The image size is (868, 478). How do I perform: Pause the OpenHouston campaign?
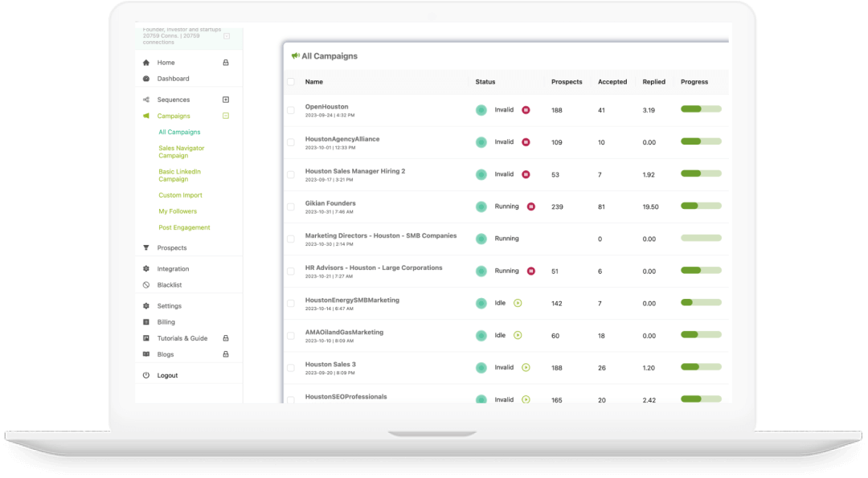click(526, 110)
